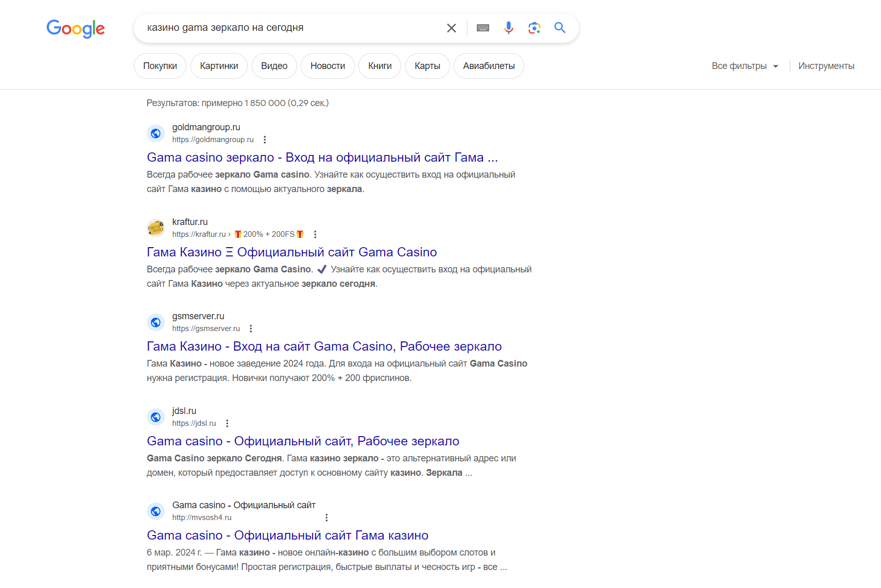Open more options for goldmangroup.ru result
This screenshot has width=881, height=588.
(265, 140)
